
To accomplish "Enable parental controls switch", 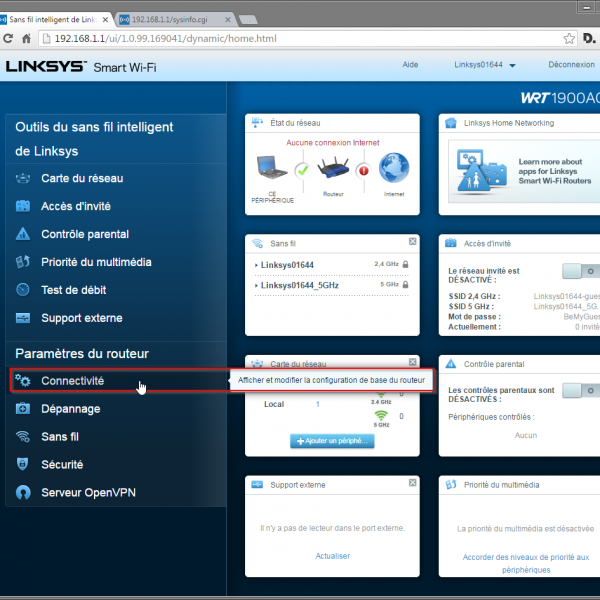I will coord(579,390).
